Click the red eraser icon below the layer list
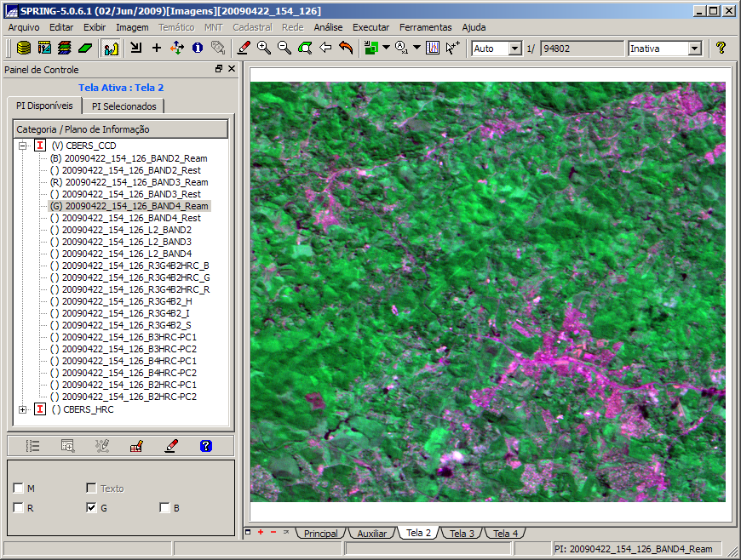This screenshot has height=560, width=741. (171, 445)
